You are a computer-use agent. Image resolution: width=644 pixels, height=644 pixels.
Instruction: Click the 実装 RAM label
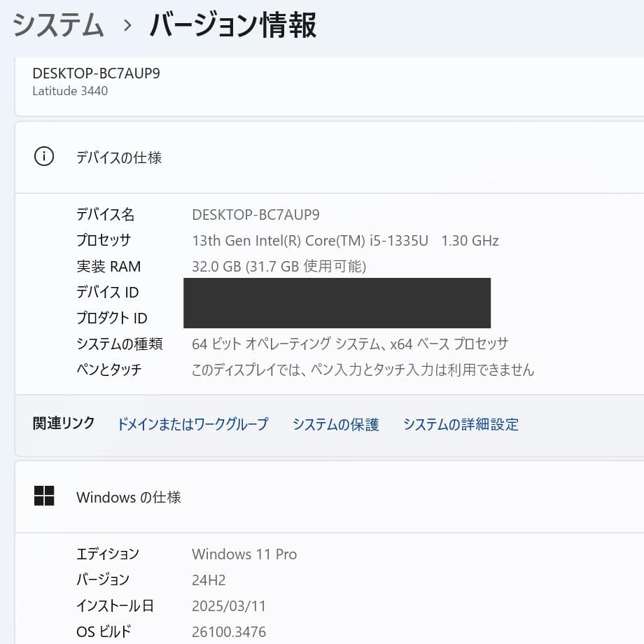108,266
